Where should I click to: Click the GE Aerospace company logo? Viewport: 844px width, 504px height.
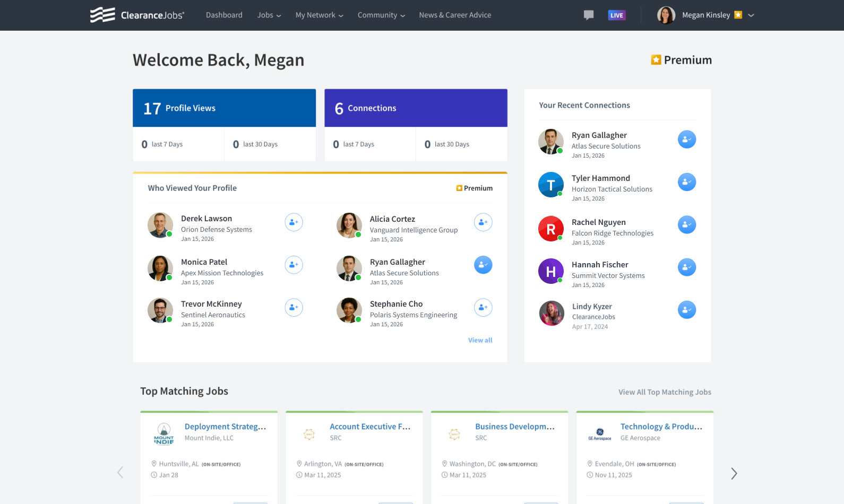[x=600, y=434]
